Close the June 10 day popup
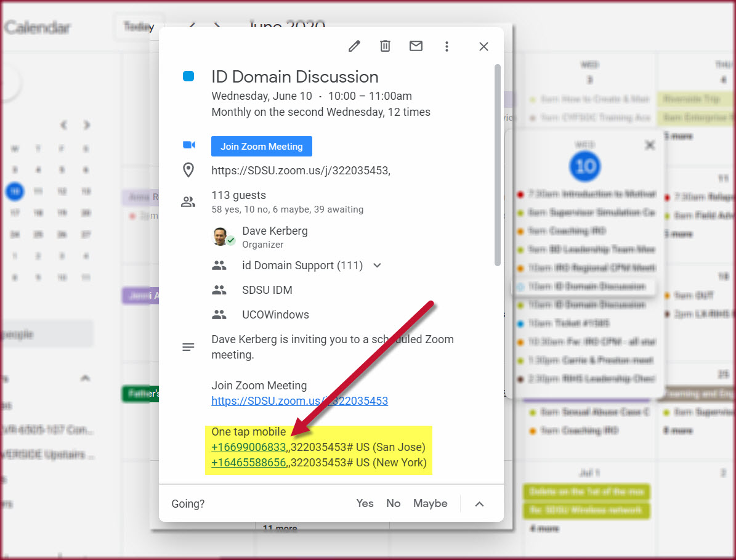The image size is (736, 560). pos(650,145)
